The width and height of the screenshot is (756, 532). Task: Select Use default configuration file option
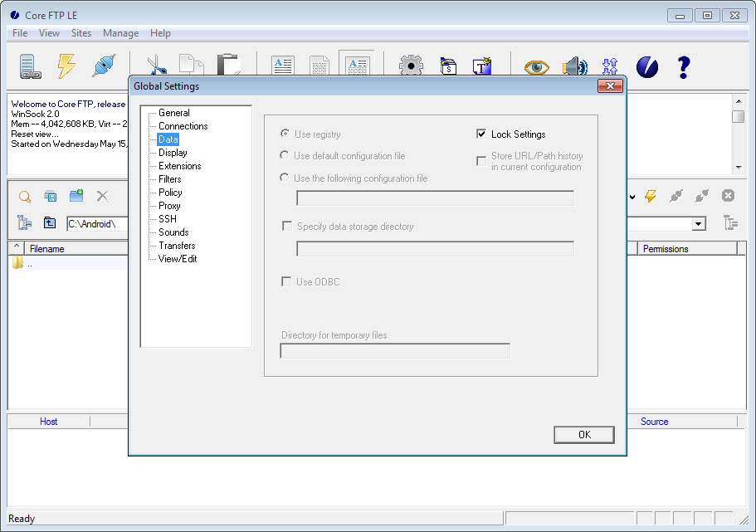point(285,155)
